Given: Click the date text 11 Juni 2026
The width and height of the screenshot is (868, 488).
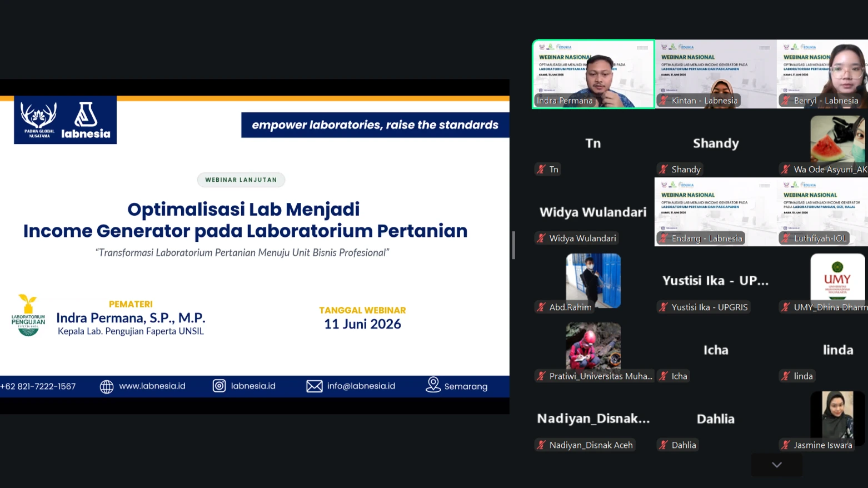Looking at the screenshot, I should pos(362,324).
